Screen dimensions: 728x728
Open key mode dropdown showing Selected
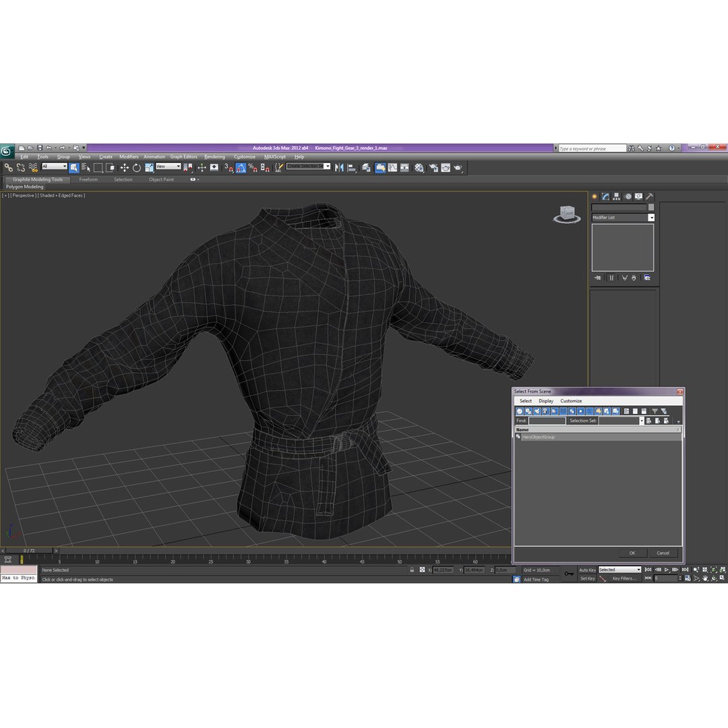tap(619, 570)
